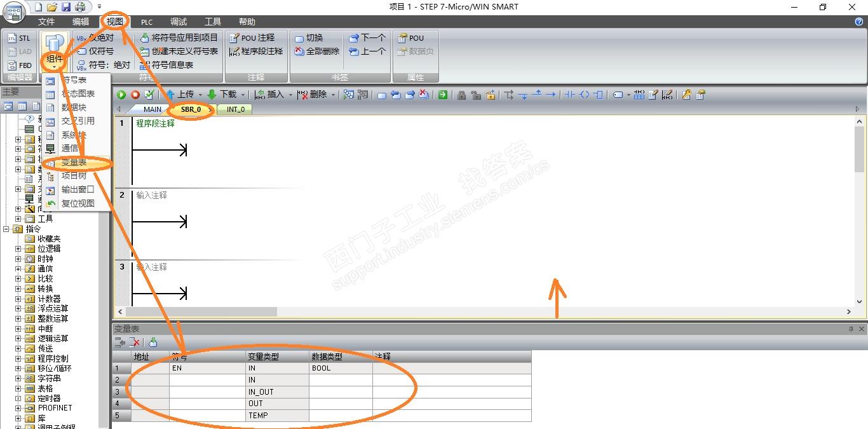Image resolution: width=868 pixels, height=429 pixels.
Task: Open the 上传 dropdown arrow
Action: click(201, 95)
